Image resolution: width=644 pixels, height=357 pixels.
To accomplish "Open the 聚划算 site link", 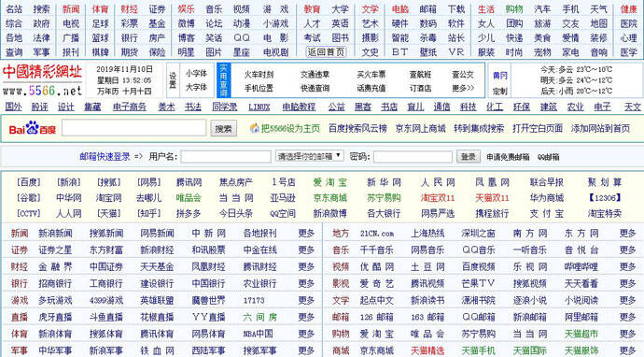I will point(604,182).
